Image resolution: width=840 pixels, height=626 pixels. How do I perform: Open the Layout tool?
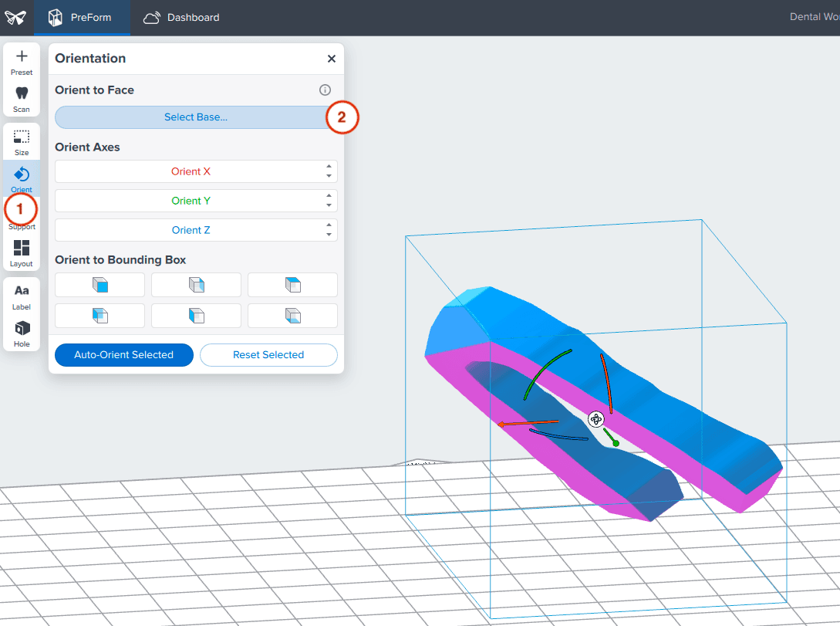22,252
